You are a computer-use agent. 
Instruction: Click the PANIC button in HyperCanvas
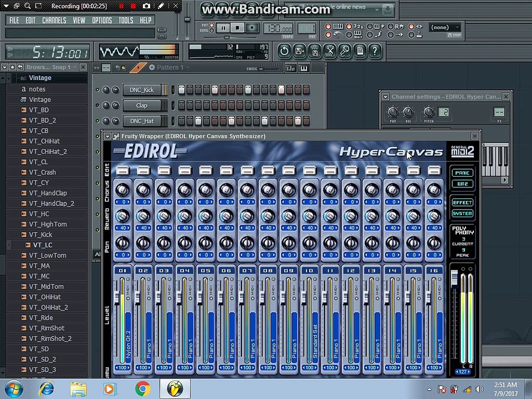pyautogui.click(x=462, y=173)
